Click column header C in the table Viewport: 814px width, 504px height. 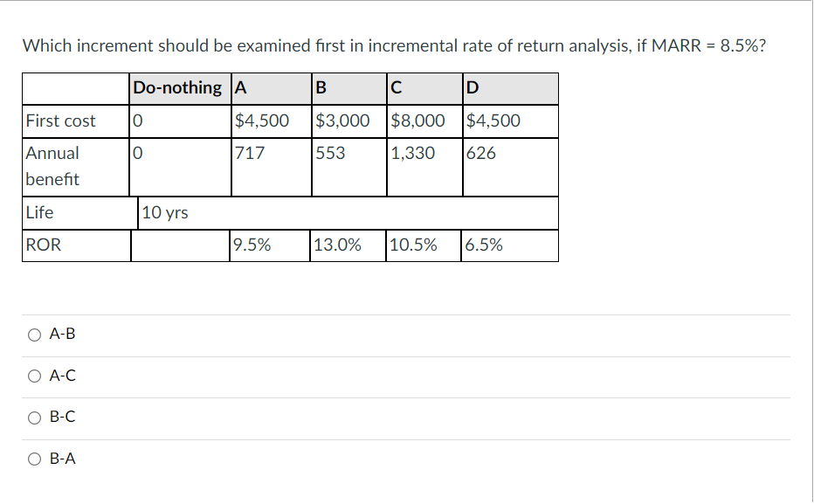[x=395, y=87]
